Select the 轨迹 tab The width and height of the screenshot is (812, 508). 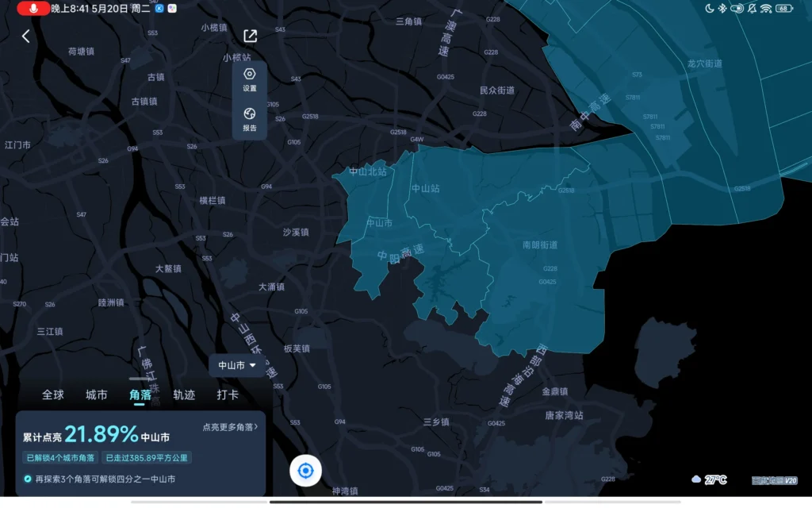click(x=184, y=394)
